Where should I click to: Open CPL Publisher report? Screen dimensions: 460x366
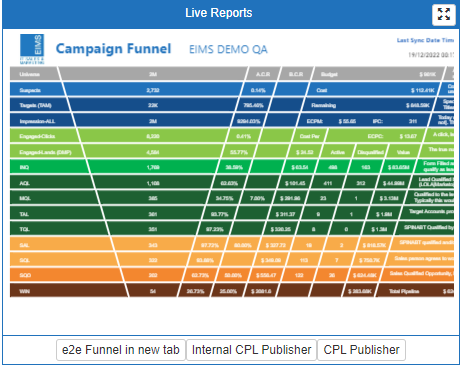[361, 350]
